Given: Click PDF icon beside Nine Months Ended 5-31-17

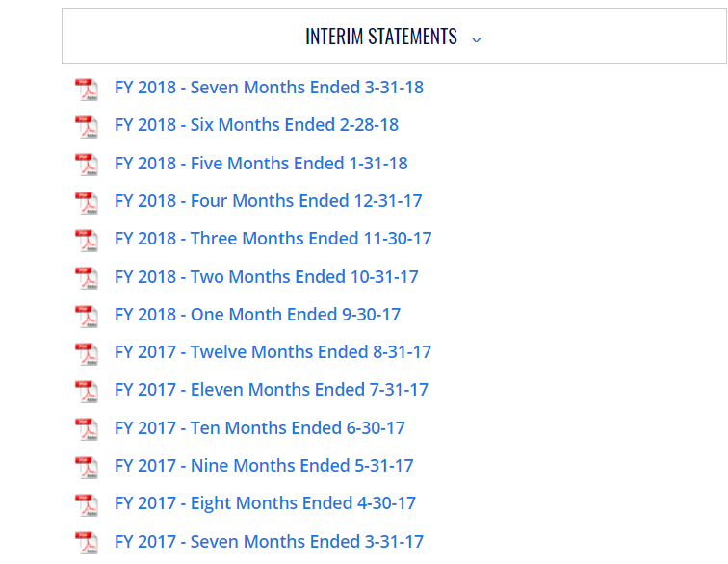Looking at the screenshot, I should (x=87, y=467).
